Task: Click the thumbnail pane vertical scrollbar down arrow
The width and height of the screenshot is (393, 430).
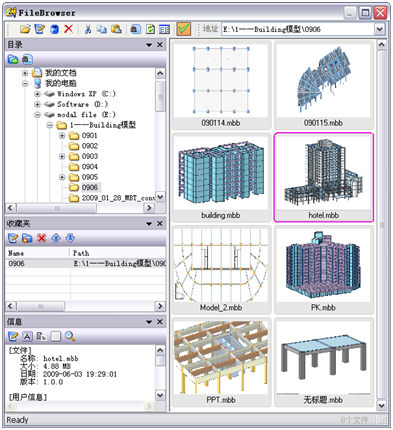Action: pos(381,405)
